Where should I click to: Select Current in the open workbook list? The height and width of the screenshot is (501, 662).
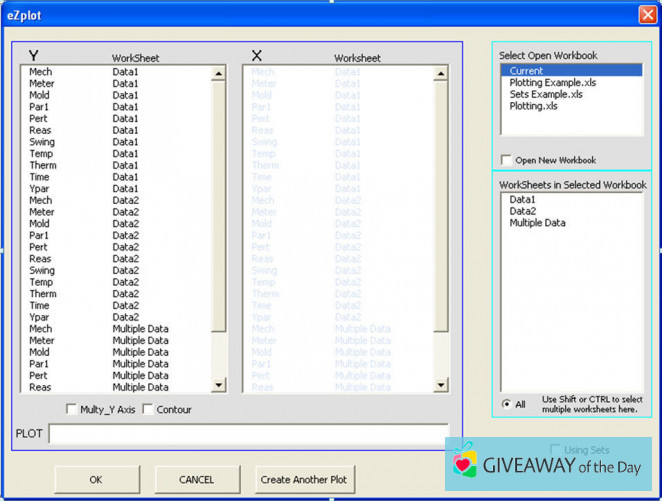click(527, 71)
